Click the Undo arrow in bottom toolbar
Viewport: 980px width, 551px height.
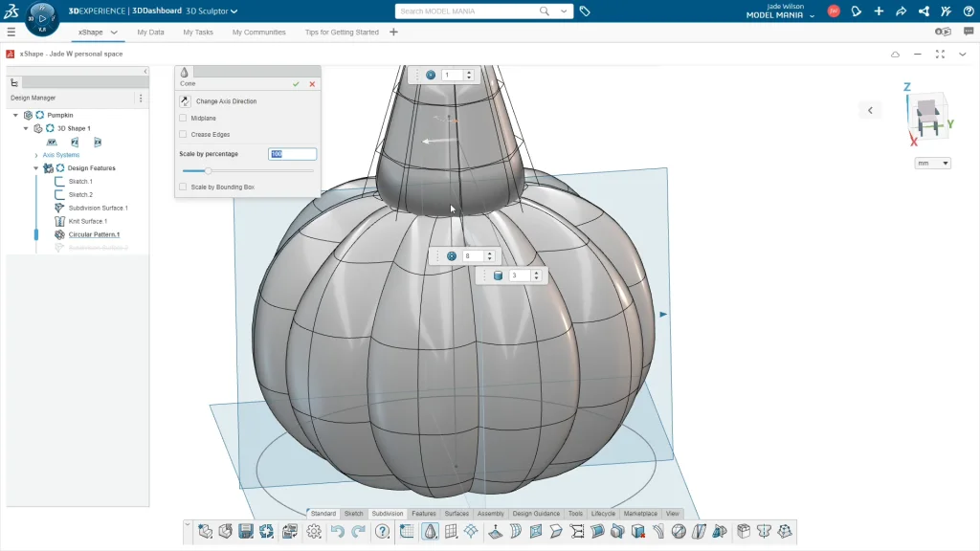(x=337, y=531)
